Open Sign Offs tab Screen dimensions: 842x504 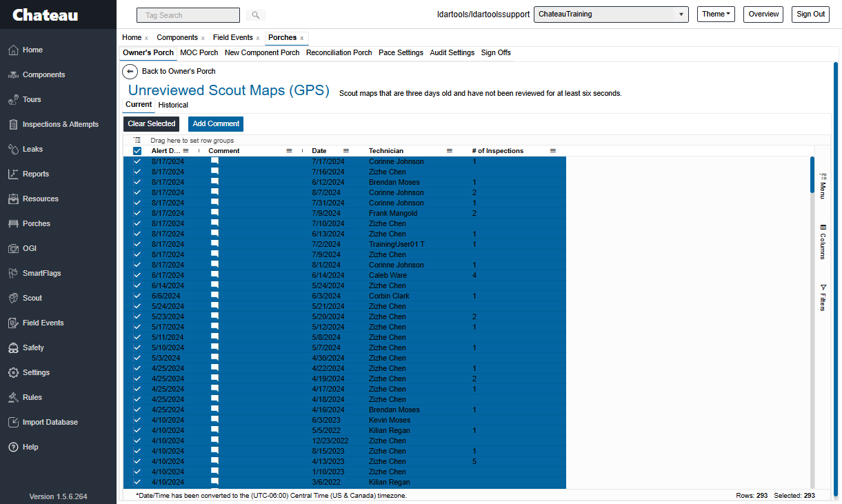point(496,52)
